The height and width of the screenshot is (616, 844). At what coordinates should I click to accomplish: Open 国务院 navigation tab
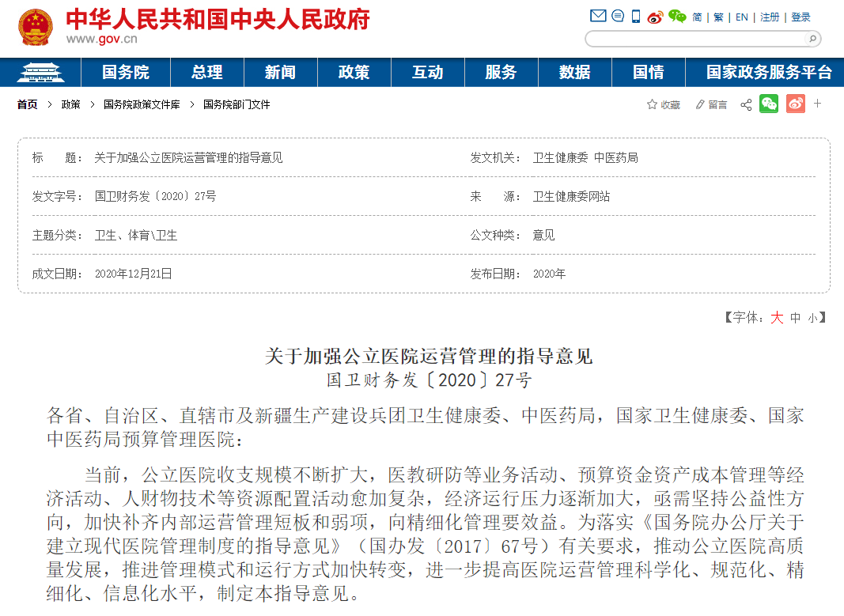pyautogui.click(x=126, y=72)
